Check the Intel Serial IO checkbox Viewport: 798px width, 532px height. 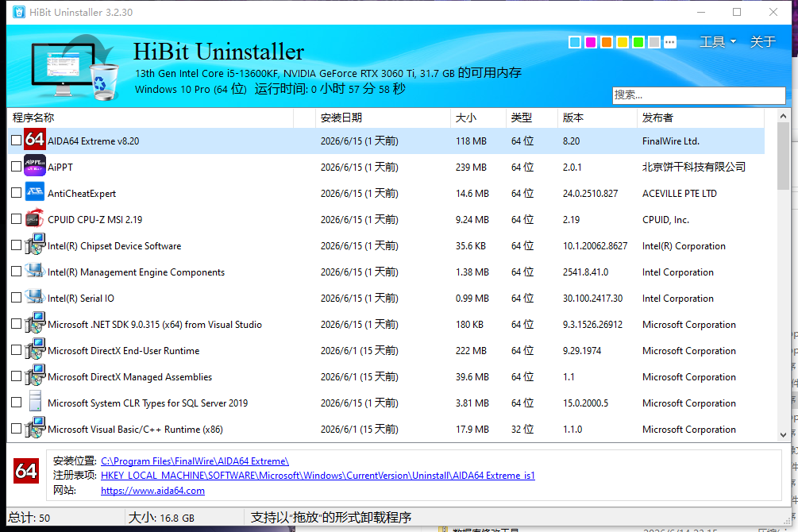coord(17,297)
